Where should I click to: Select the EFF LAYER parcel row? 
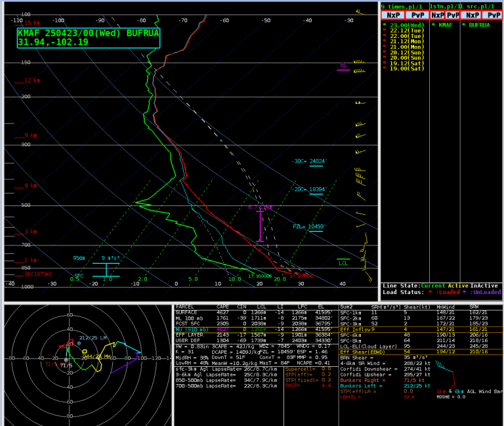[255, 335]
